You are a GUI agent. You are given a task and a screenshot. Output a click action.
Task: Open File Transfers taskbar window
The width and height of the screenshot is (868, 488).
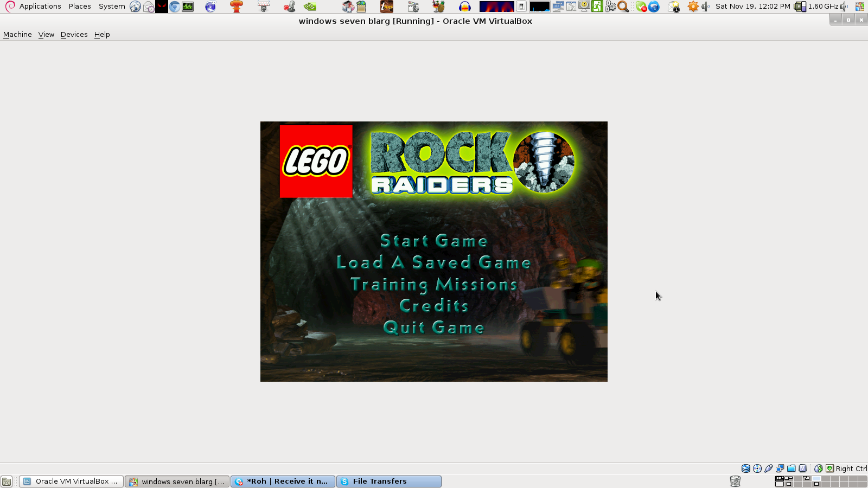point(389,481)
